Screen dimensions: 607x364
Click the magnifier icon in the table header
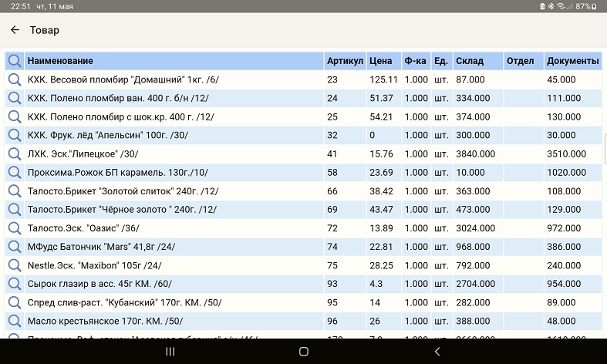tap(14, 61)
